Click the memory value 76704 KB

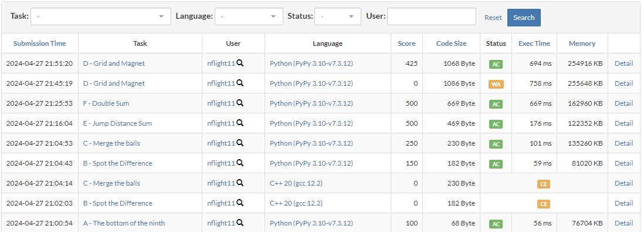click(587, 223)
